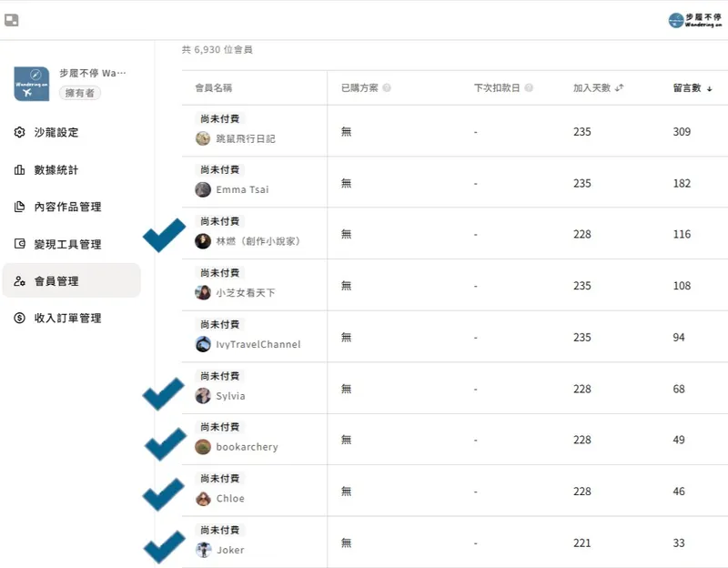
Task: Click bookarchery's member avatar
Action: [203, 447]
